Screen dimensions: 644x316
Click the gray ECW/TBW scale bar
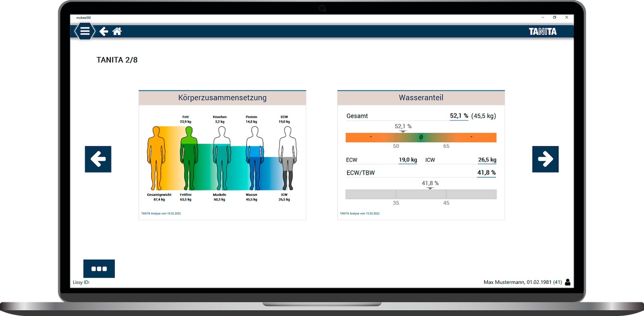tap(421, 194)
